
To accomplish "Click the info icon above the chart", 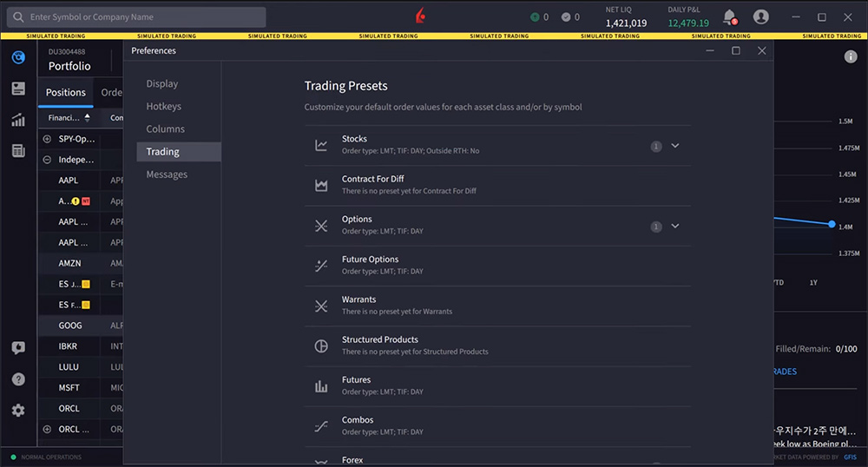I will point(851,56).
